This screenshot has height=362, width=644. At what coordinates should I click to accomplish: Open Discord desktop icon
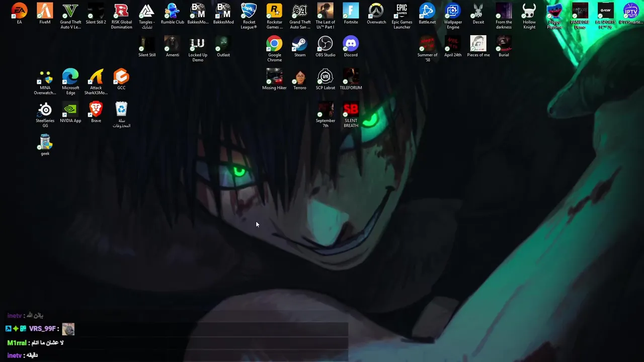click(351, 44)
